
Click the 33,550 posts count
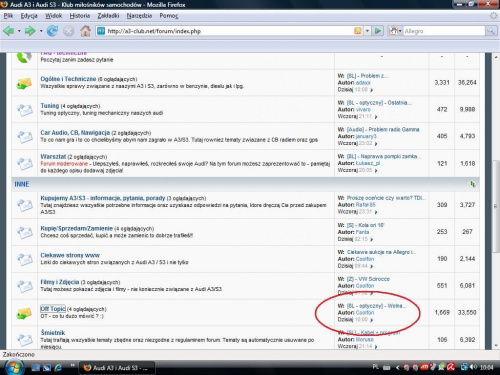click(467, 312)
